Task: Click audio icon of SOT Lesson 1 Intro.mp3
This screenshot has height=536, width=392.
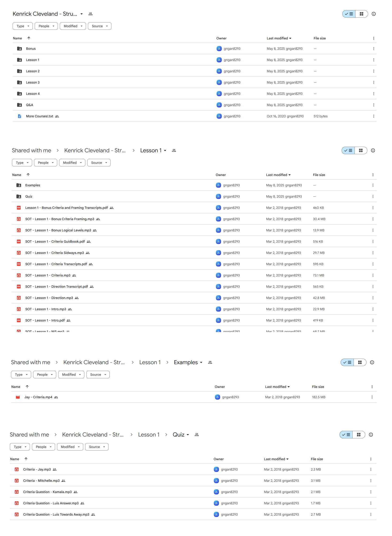Action: (x=19, y=309)
